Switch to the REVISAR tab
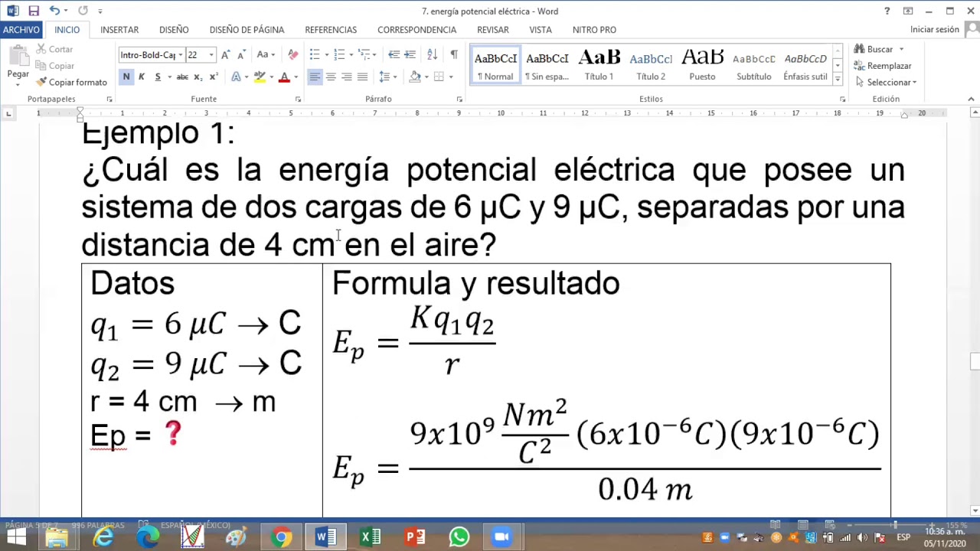980x551 pixels. 493,29
